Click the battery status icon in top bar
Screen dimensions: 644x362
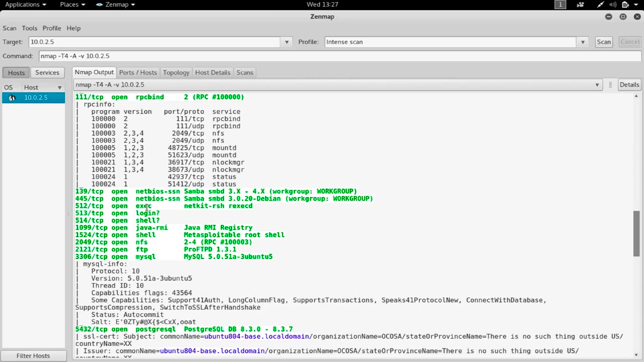(x=625, y=5)
